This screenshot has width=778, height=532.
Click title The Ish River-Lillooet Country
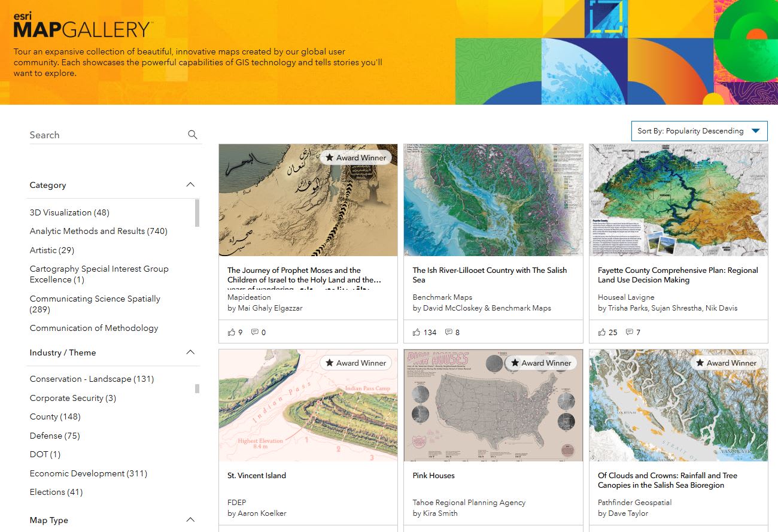click(x=490, y=275)
